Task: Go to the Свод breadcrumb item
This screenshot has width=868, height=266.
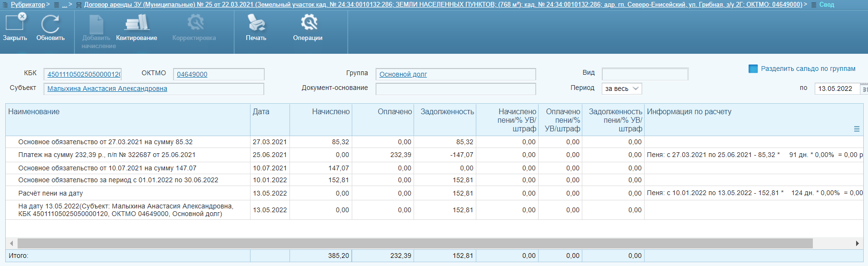Action: 827,4
